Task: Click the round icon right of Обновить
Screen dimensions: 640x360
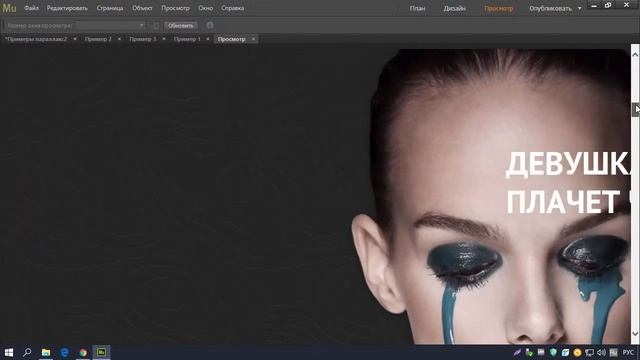Action: 210,25
